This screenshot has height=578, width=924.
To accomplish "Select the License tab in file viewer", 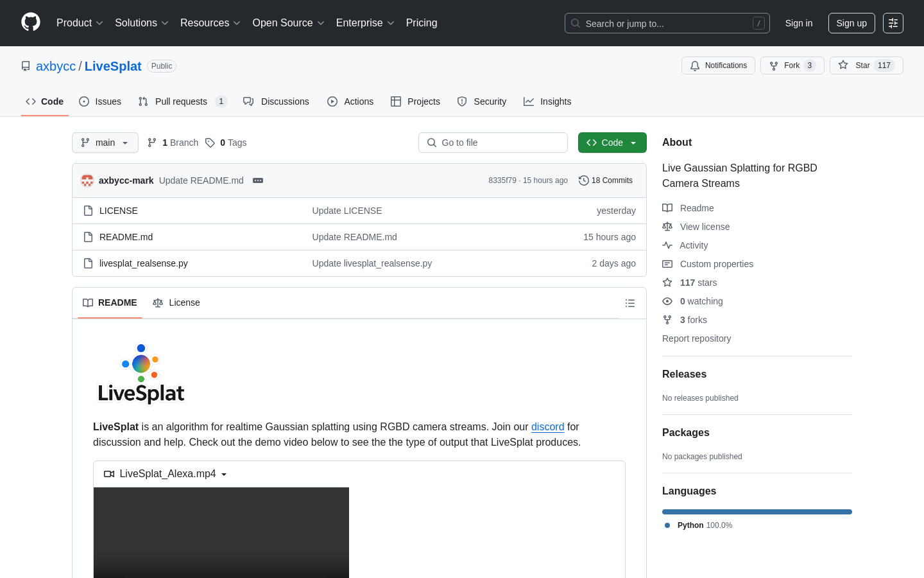I will pos(176,302).
